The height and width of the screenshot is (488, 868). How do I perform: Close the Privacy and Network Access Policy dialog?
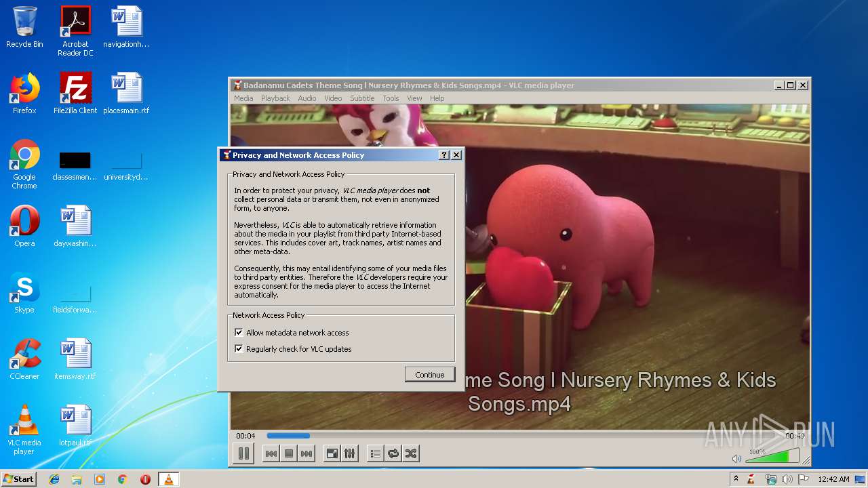[x=456, y=155]
